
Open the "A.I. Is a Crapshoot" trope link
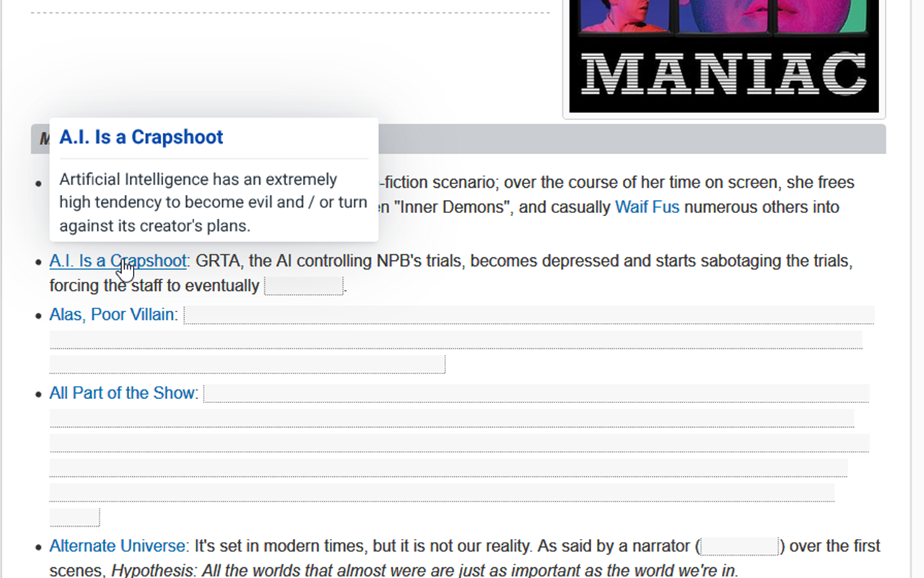(x=116, y=261)
